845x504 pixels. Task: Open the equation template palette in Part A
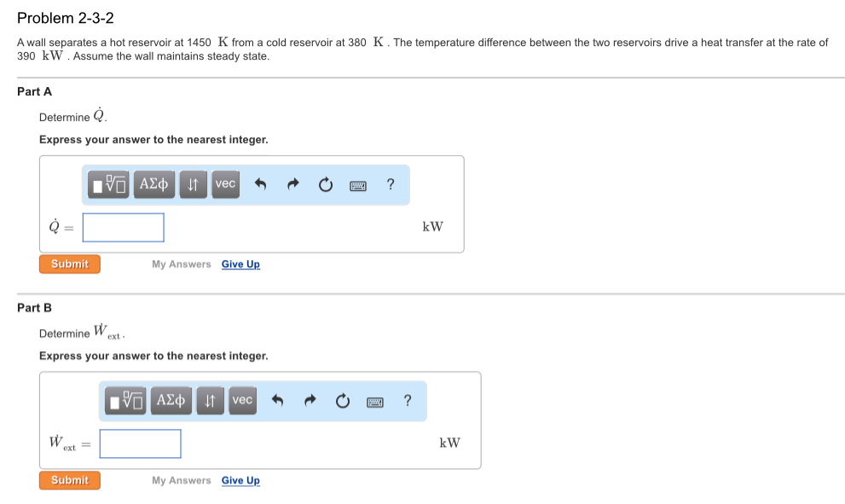(x=108, y=184)
